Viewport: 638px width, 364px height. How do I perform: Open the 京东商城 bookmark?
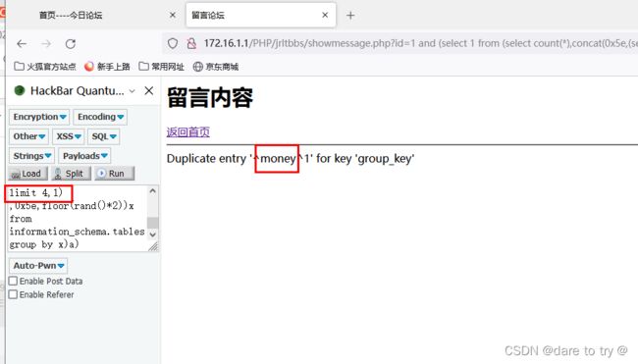[x=216, y=67]
